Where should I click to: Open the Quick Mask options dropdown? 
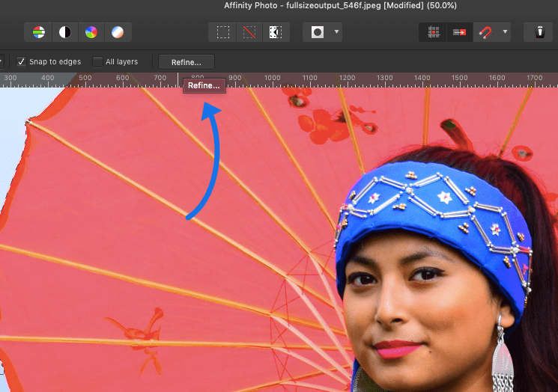(x=337, y=32)
